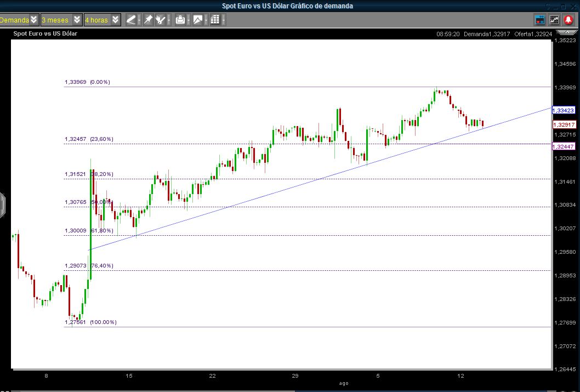
Task: Open the Demanda price type dropdown
Action: pyautogui.click(x=19, y=20)
